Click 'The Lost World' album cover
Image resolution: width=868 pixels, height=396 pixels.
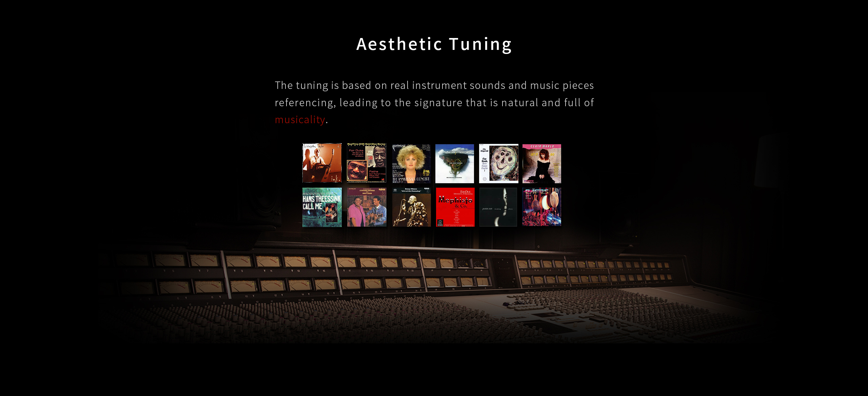click(454, 164)
